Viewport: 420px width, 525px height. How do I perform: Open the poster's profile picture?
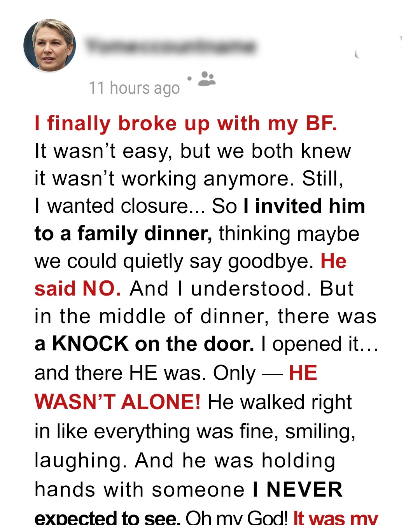point(49,45)
